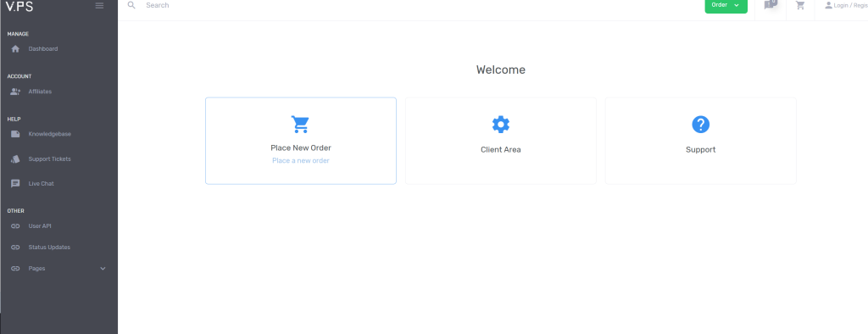Click the blue question mark Support icon

[701, 124]
